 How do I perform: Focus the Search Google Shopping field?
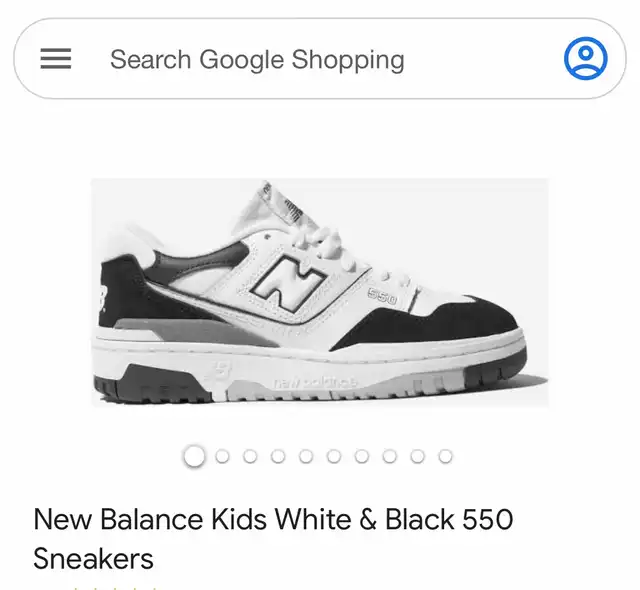300,59
